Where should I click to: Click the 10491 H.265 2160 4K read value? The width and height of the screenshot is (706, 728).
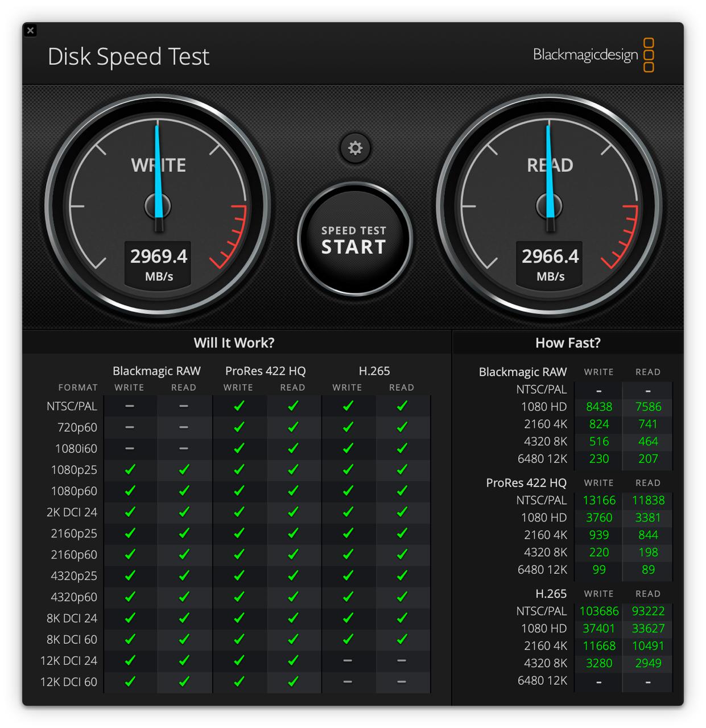click(x=648, y=646)
